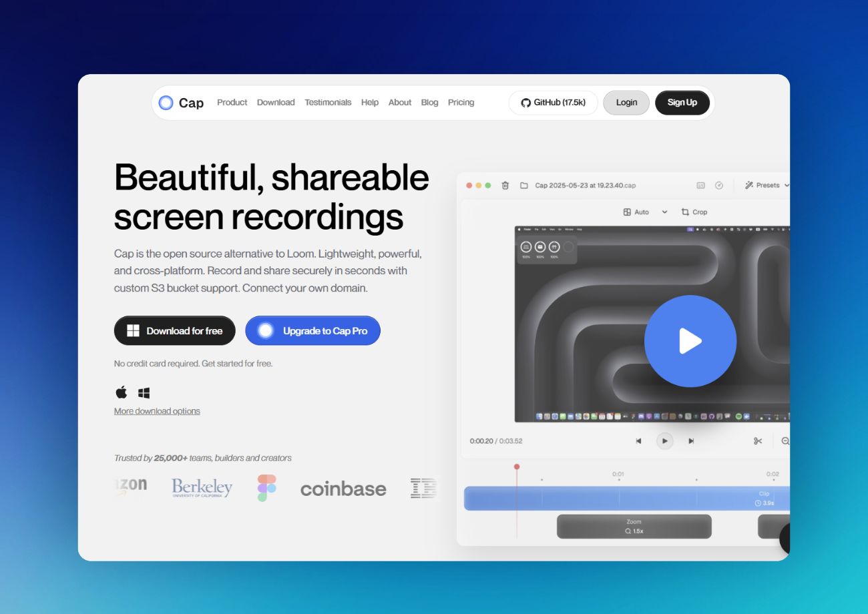Click the Login button

(x=626, y=103)
